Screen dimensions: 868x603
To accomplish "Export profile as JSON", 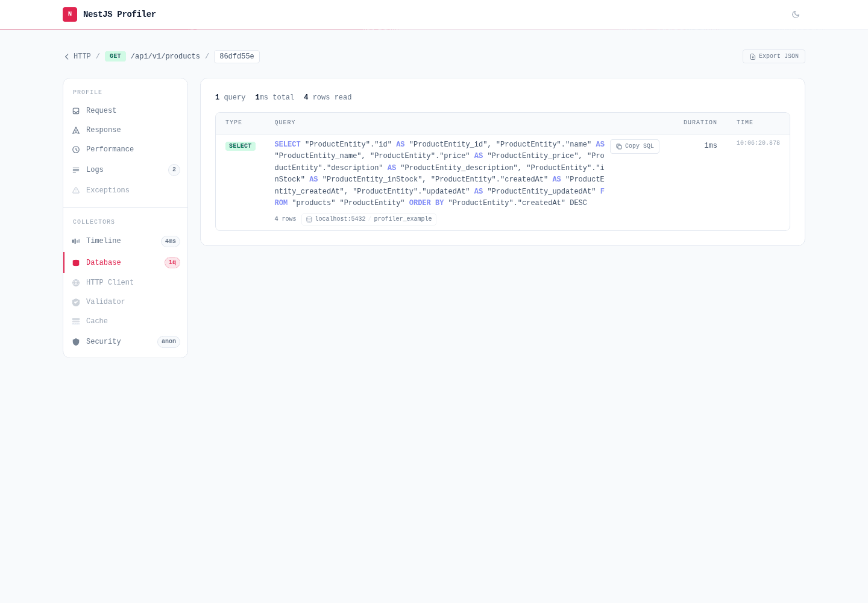I will [774, 56].
